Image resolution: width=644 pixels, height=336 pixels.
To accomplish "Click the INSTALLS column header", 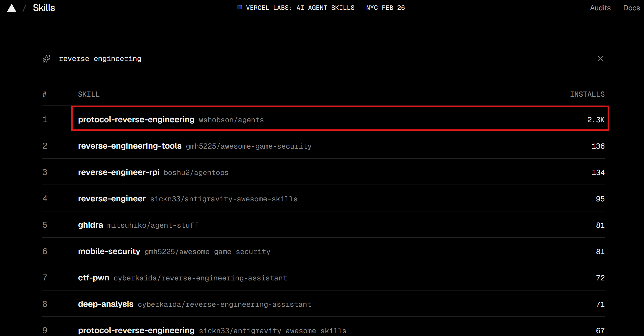I will pos(587,94).
